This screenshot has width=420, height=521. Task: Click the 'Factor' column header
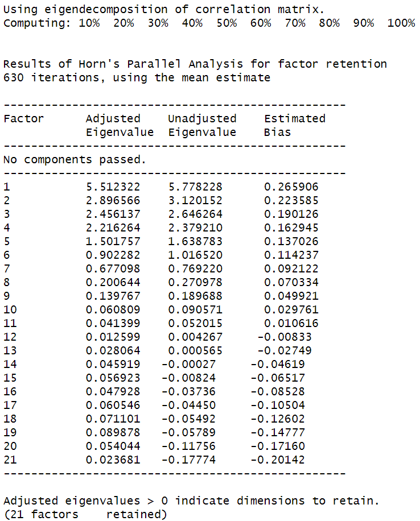23,118
